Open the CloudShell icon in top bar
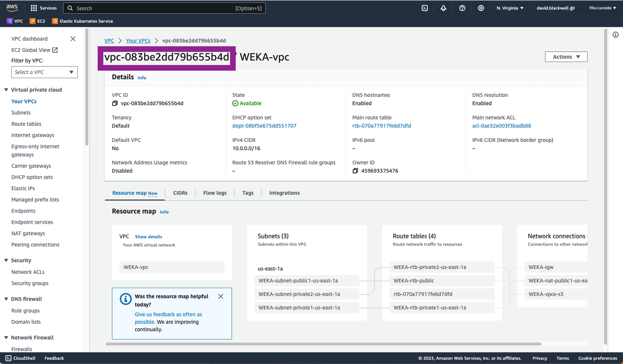Image resolution: width=623 pixels, height=364 pixels. pyautogui.click(x=425, y=8)
